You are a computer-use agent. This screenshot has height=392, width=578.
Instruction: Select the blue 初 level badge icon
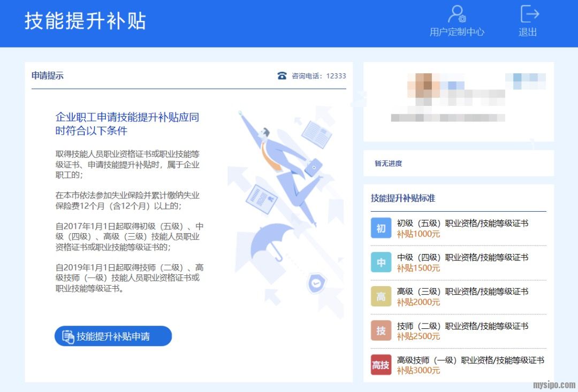(381, 228)
